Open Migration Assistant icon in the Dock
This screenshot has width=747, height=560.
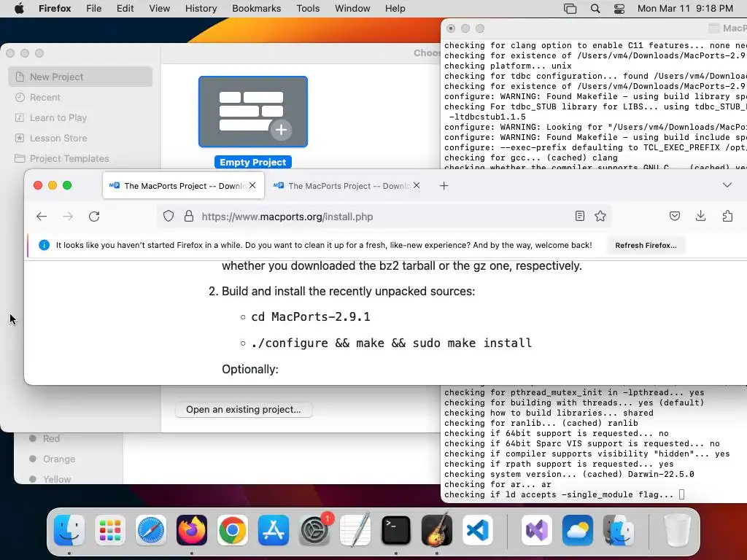pyautogui.click(x=619, y=530)
